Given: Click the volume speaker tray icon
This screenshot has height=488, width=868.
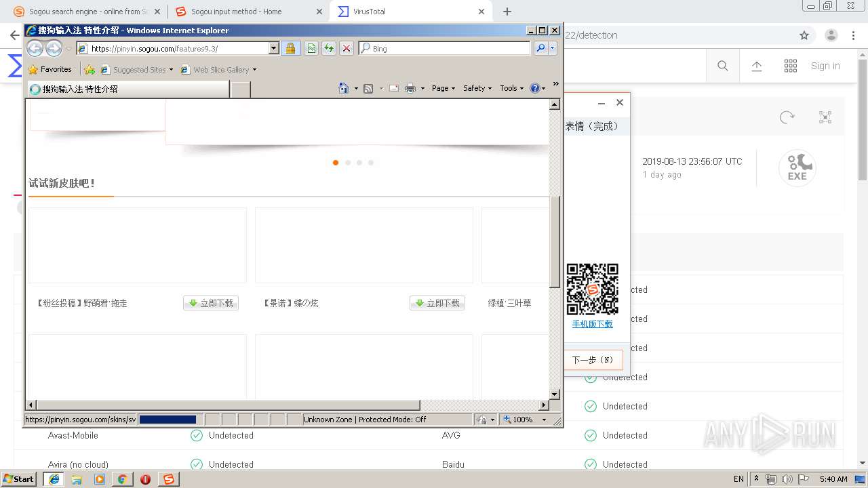Looking at the screenshot, I should click(787, 479).
